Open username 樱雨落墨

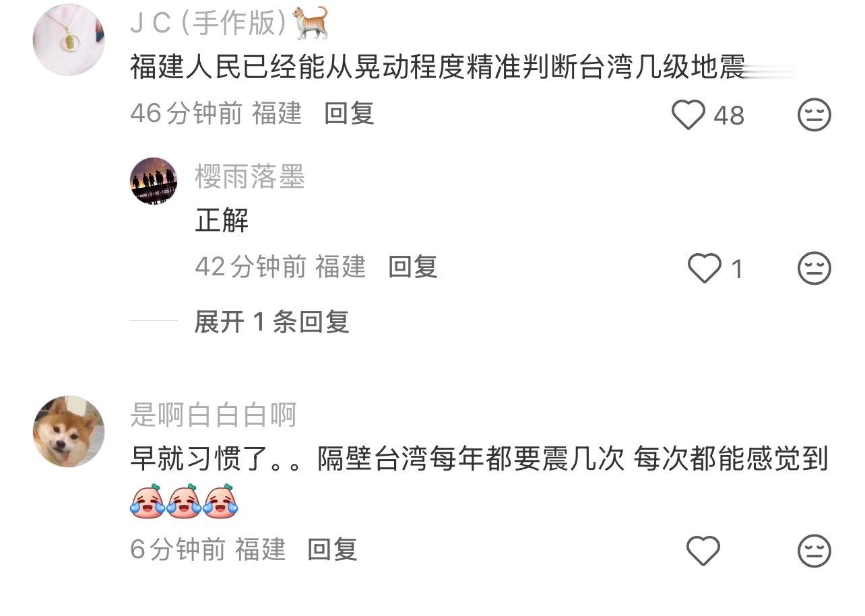250,177
